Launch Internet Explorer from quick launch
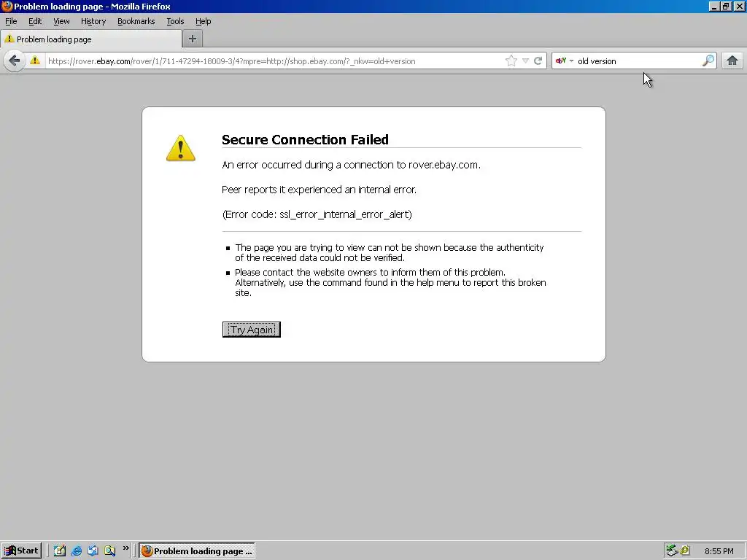 (76, 551)
